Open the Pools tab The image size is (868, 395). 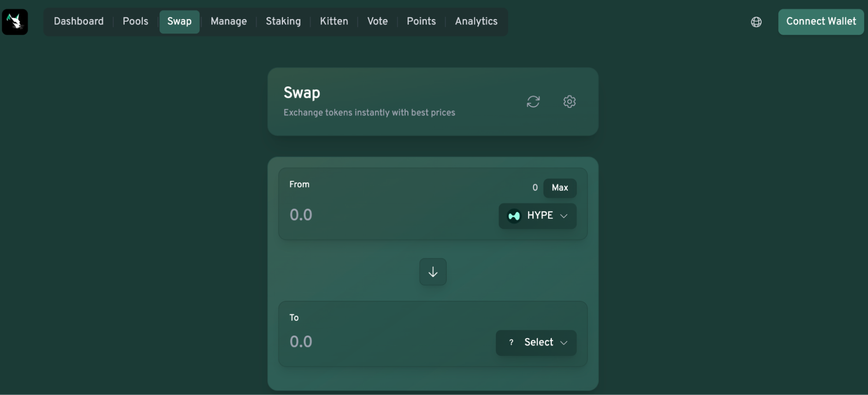tap(135, 21)
